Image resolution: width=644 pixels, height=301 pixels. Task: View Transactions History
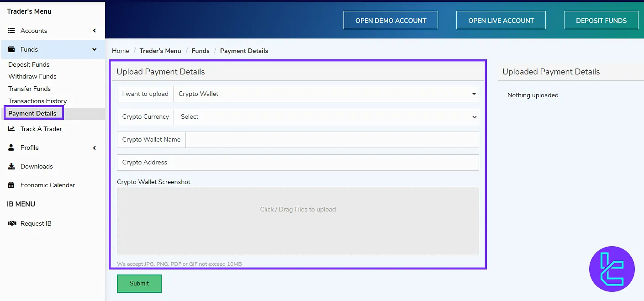[x=37, y=101]
